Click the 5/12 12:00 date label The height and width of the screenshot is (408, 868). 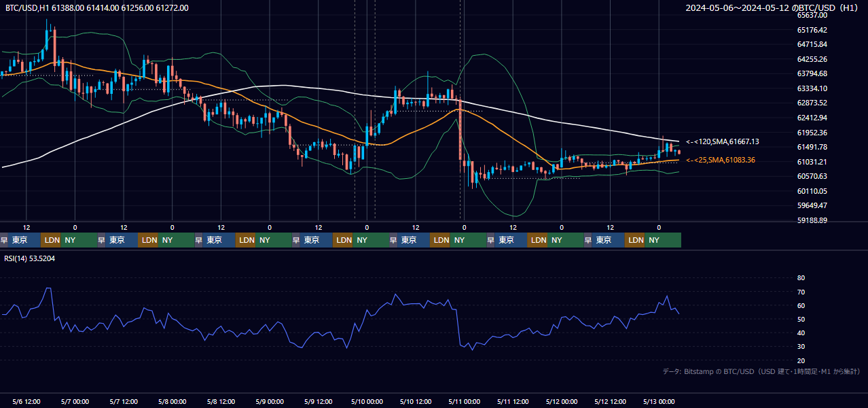point(610,401)
